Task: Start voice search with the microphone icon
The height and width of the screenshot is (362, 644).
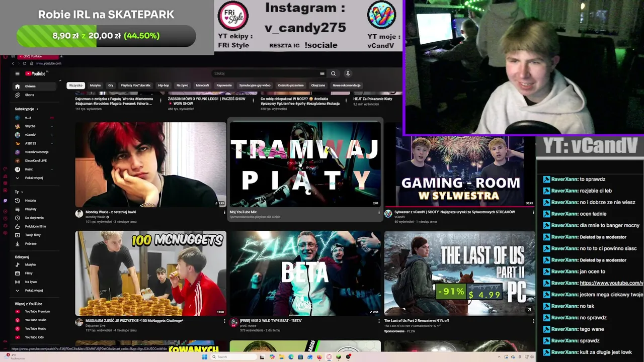Action: click(348, 73)
